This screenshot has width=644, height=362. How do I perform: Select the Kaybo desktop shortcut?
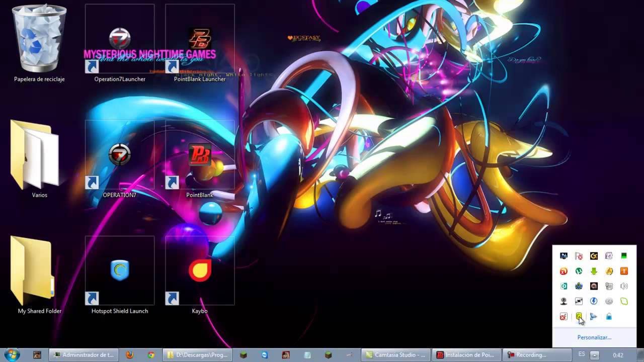[200, 275]
